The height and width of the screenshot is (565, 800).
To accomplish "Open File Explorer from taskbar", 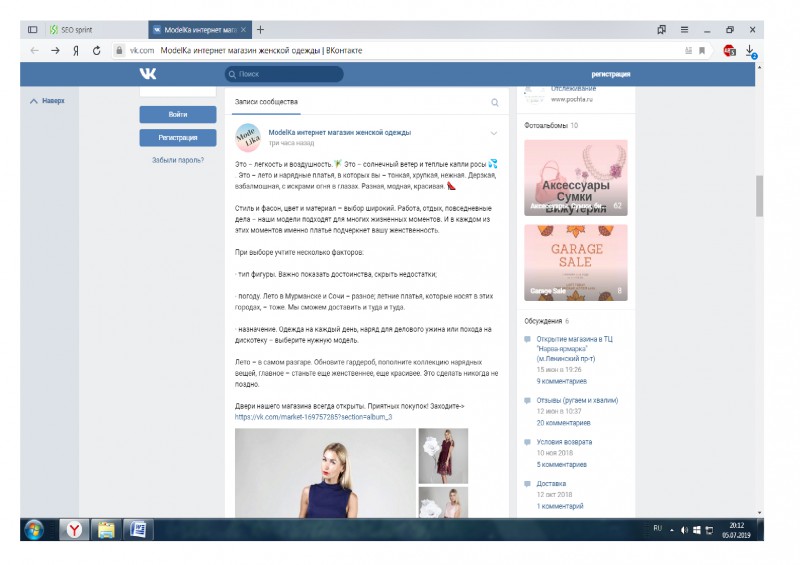I will click(106, 530).
